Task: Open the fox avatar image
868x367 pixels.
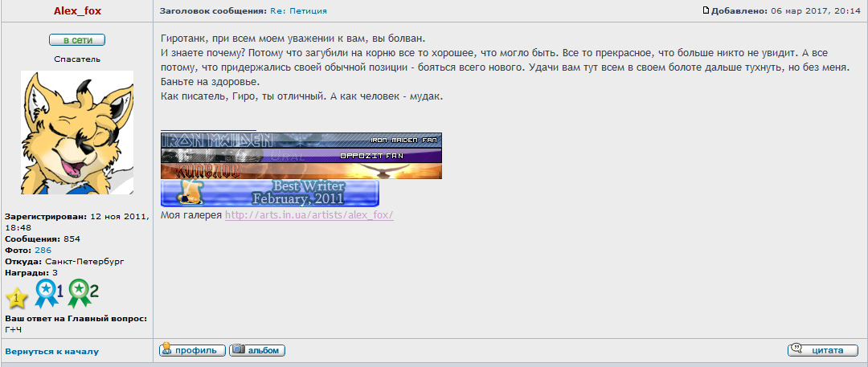Action: click(x=77, y=133)
